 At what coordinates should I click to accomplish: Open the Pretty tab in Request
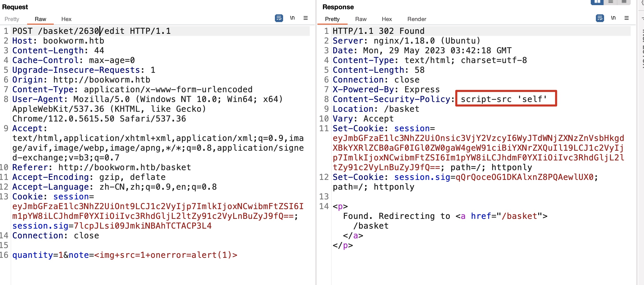coord(12,19)
